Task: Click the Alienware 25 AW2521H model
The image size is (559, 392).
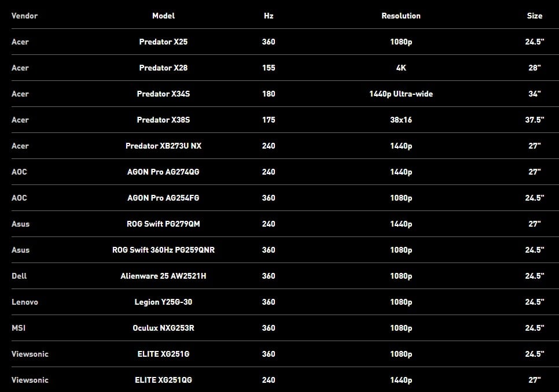Action: click(163, 276)
